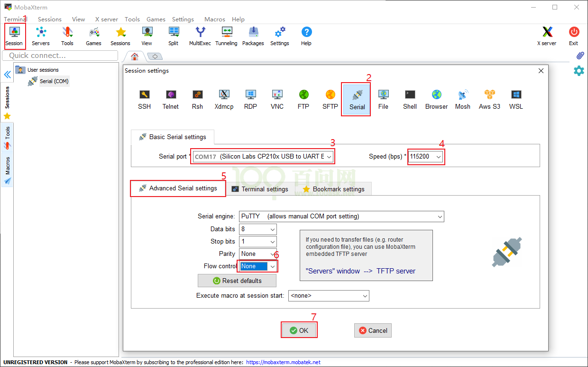The height and width of the screenshot is (367, 588).
Task: Open the Data bits dropdown
Action: coord(258,229)
